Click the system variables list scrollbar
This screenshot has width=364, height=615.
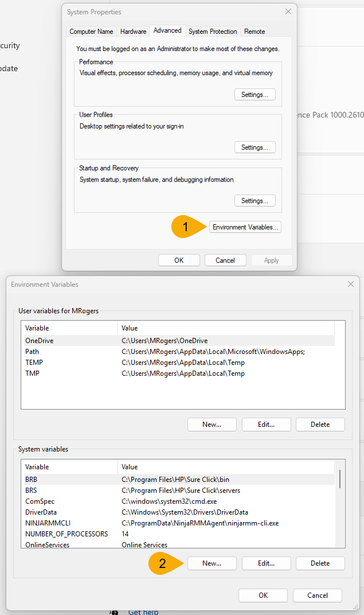coord(340,478)
